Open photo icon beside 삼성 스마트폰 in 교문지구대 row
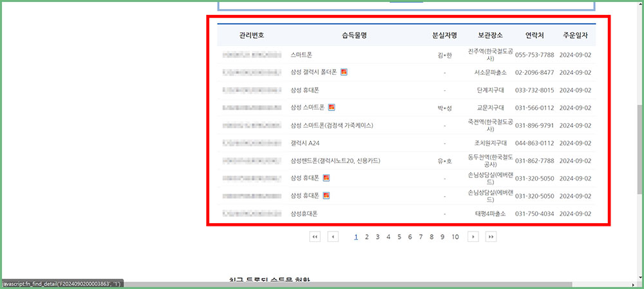Screen dimensions: 644x289 (x=332, y=108)
